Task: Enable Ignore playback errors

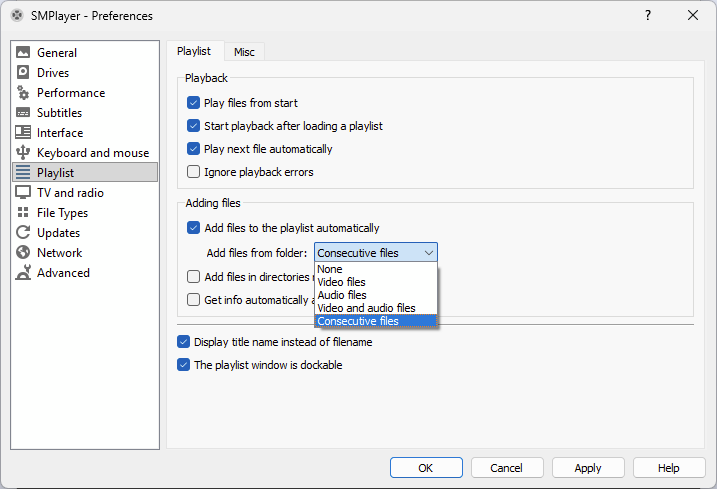Action: coord(193,172)
